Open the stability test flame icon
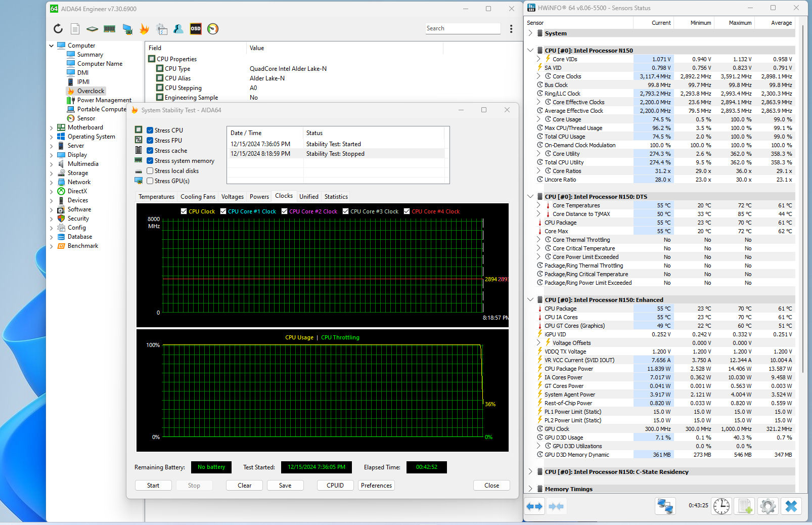812x525 pixels. 144,29
